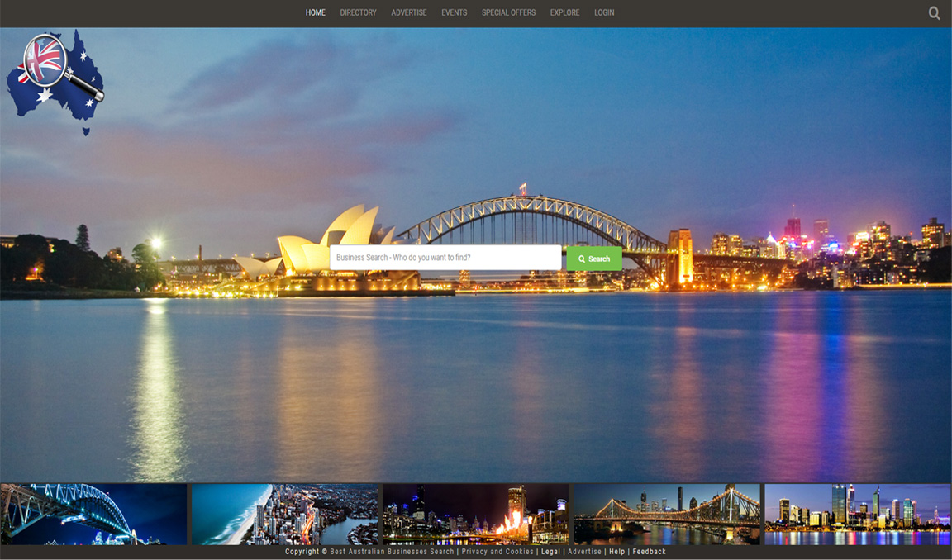Open the EXPLORE menu item
The width and height of the screenshot is (952, 560).
point(564,12)
